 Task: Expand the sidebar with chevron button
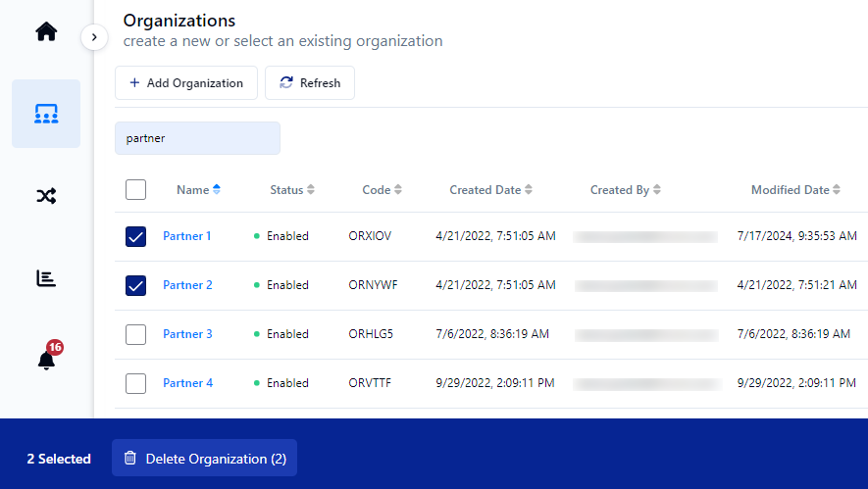[94, 37]
